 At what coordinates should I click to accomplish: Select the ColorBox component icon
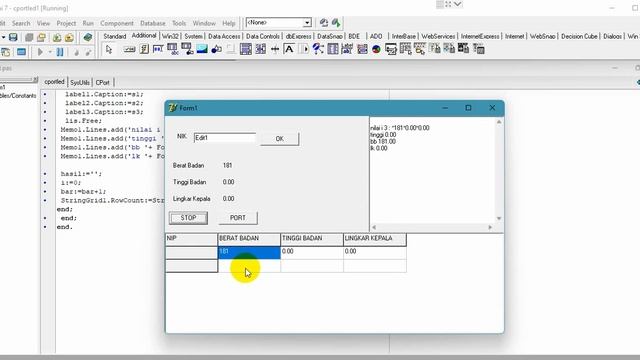click(362, 50)
